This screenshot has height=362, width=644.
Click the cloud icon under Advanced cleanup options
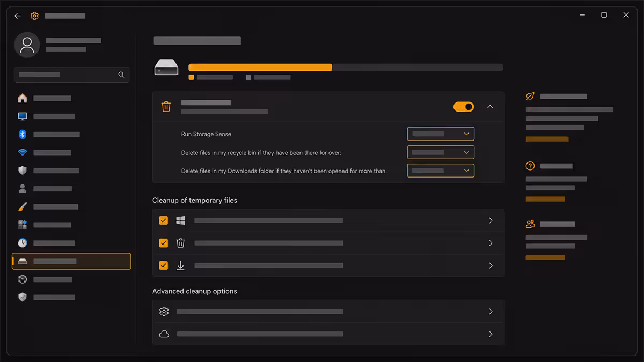[x=164, y=334]
